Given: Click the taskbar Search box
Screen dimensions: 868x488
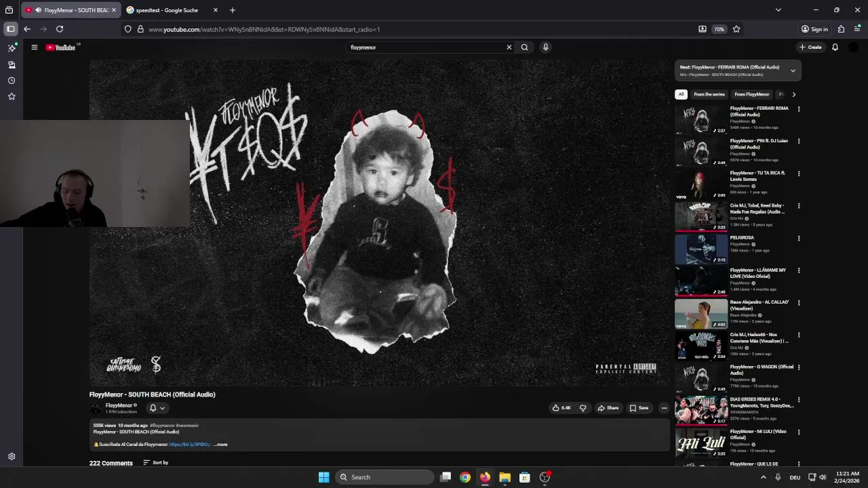Looking at the screenshot, I should 384,477.
